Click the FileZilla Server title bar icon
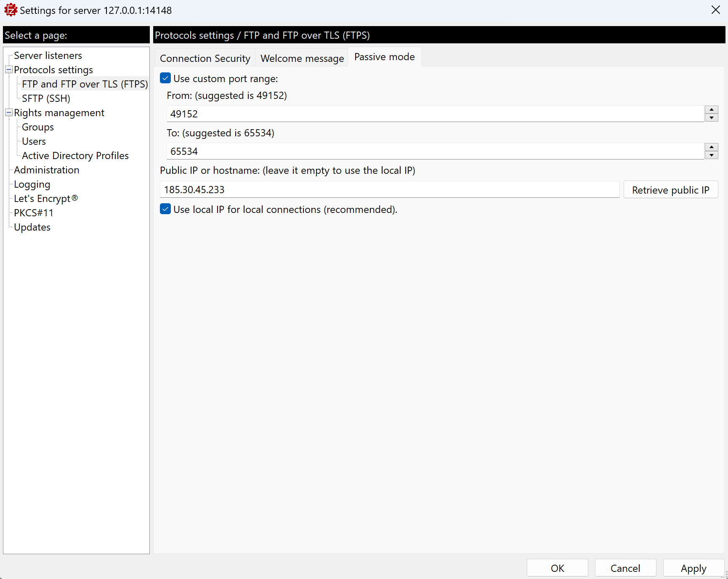 tap(11, 10)
